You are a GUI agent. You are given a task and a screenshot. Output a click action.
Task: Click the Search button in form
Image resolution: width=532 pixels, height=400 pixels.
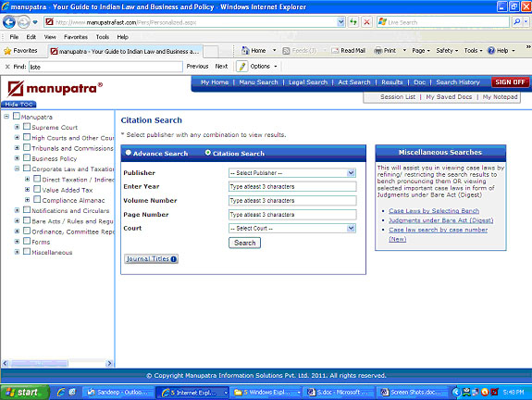click(x=244, y=243)
